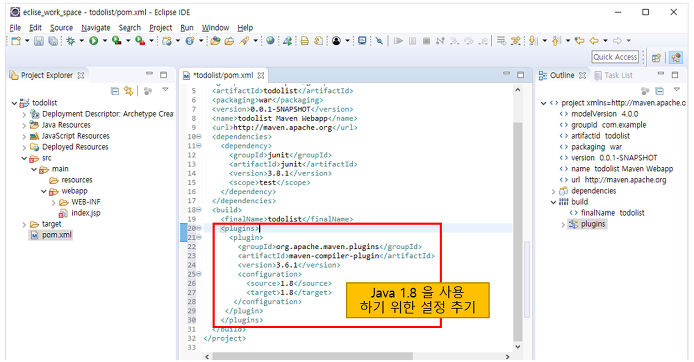Minimize the Project Explorer view

pos(150,73)
